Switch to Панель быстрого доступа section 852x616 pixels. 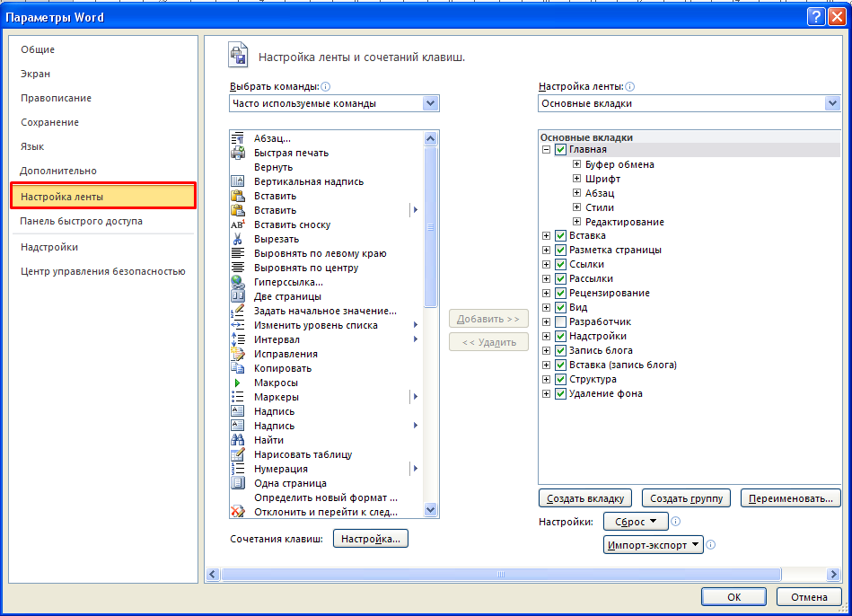tap(82, 221)
